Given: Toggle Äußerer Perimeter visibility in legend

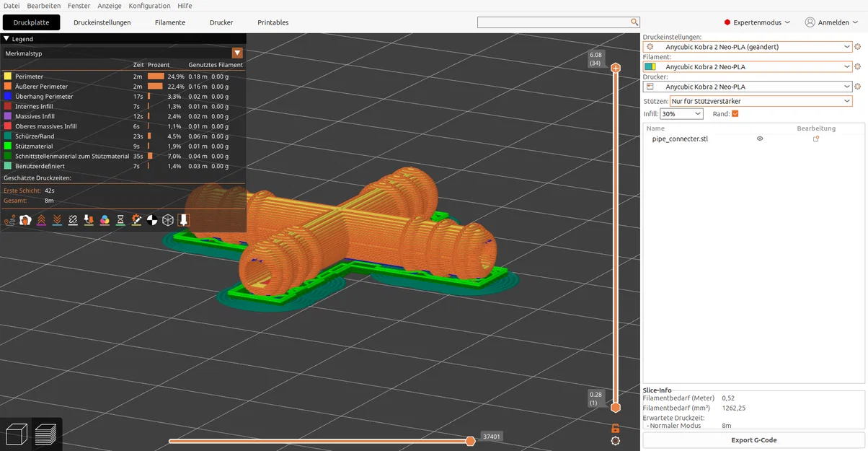Looking at the screenshot, I should click(x=123, y=86).
